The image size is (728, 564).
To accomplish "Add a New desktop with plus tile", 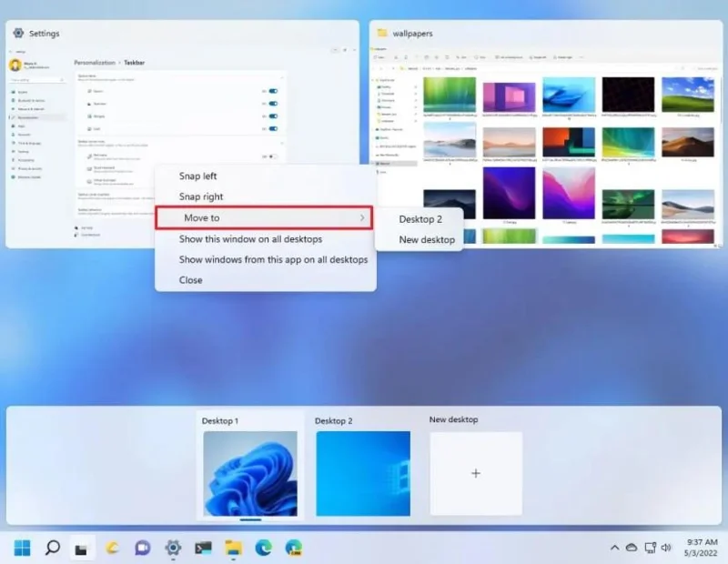I will 476,473.
